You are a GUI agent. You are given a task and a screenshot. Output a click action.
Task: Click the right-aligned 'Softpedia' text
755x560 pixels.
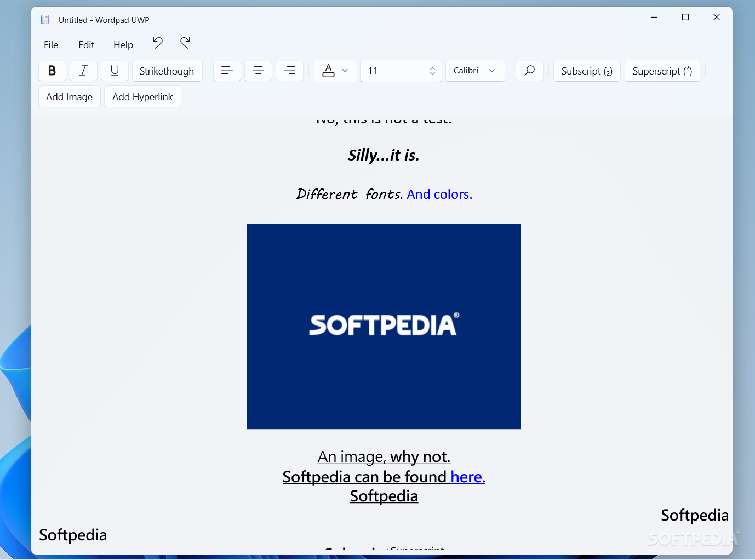pos(695,515)
